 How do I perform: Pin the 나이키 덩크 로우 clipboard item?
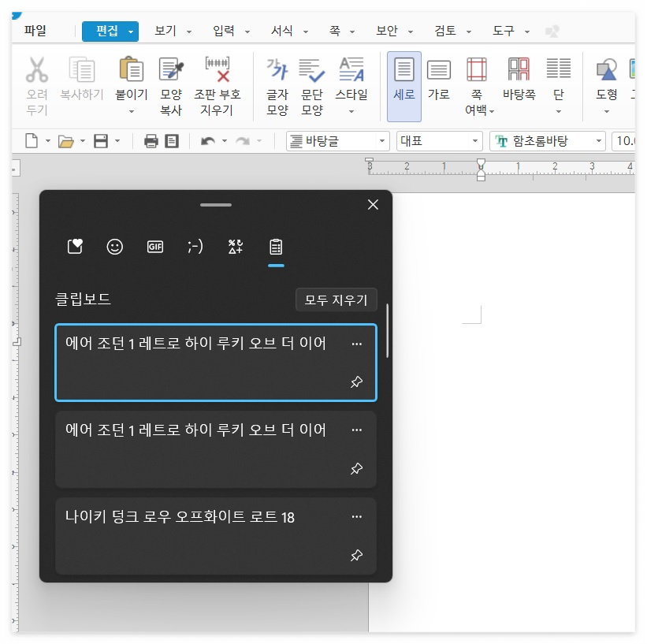[x=356, y=555]
